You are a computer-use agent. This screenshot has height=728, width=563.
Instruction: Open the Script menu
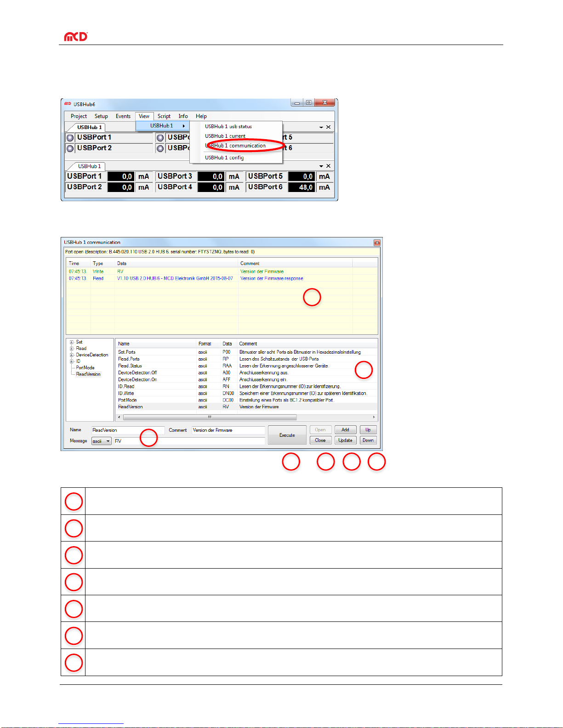tap(164, 116)
